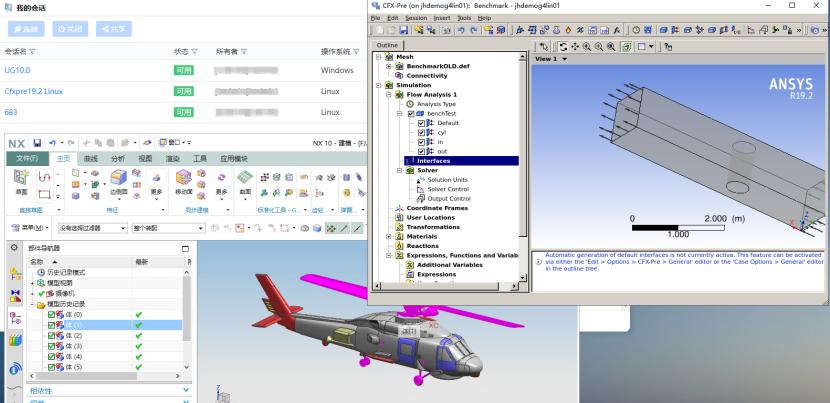The width and height of the screenshot is (830, 403).
Task: Switch to the NX 分析 ribbon tab
Action: (x=118, y=158)
